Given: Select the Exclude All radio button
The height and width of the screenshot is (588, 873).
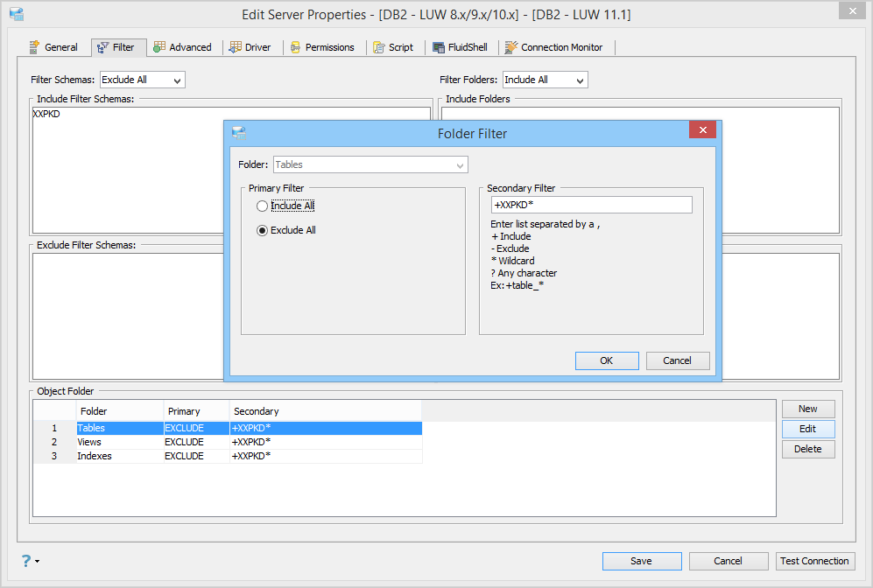Looking at the screenshot, I should point(262,230).
